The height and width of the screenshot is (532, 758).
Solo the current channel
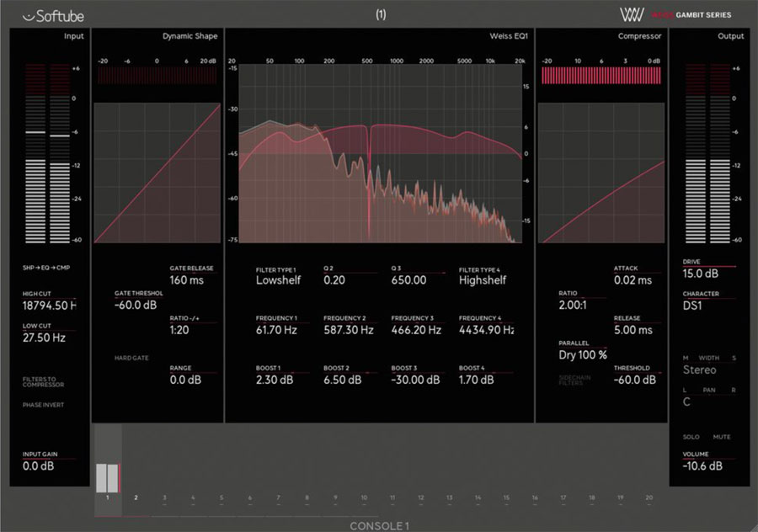point(691,437)
